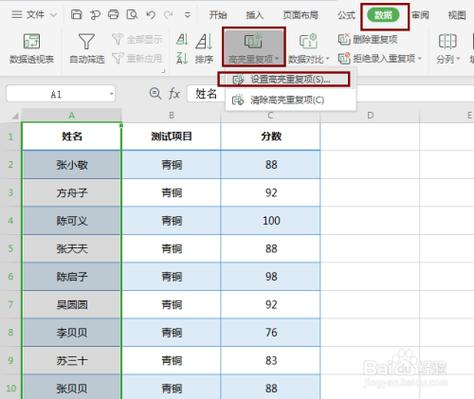Expand the quick access toolbar dropdown

188,15
